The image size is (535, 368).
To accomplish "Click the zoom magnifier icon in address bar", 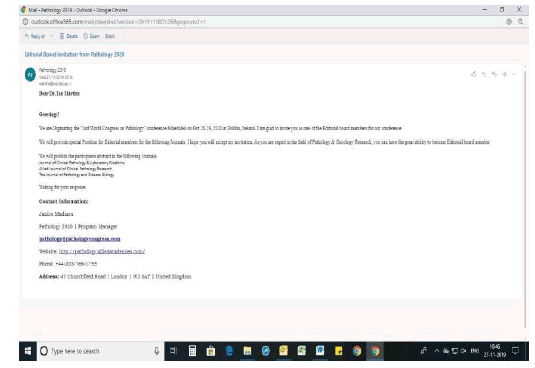I will tap(521, 22).
